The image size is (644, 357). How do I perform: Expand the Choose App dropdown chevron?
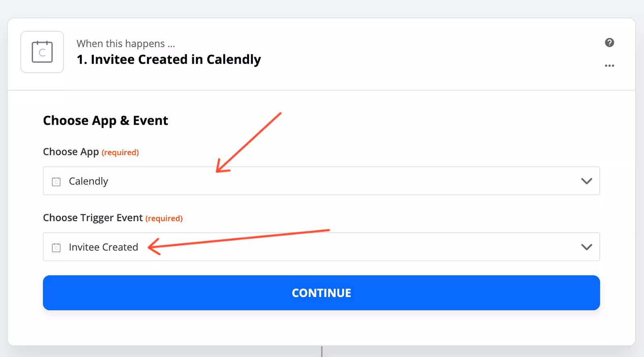pyautogui.click(x=586, y=181)
